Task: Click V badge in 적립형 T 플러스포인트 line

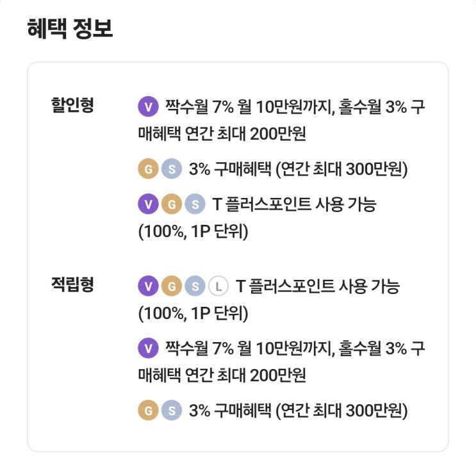Action: pyautogui.click(x=148, y=286)
